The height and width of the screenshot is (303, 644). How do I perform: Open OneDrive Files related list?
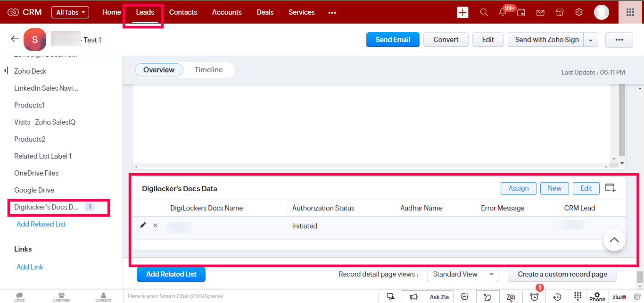tap(36, 173)
